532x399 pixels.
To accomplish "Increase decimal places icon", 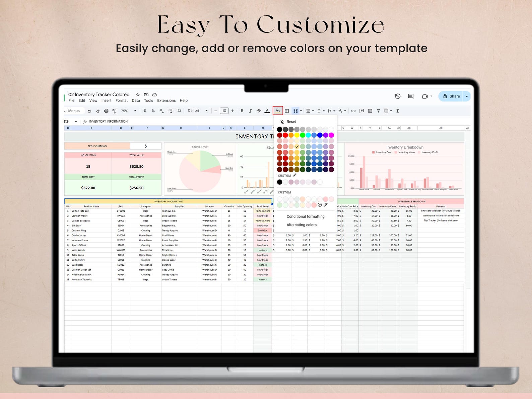I will pos(170,111).
